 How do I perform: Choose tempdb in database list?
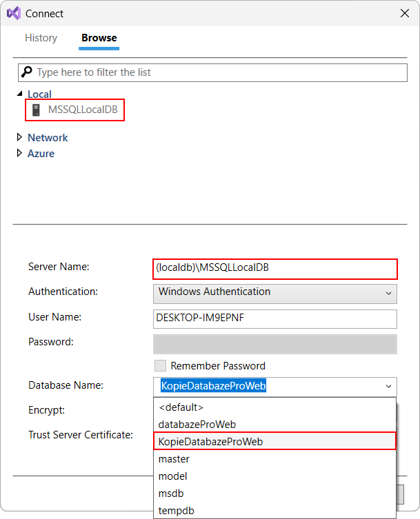click(275, 511)
